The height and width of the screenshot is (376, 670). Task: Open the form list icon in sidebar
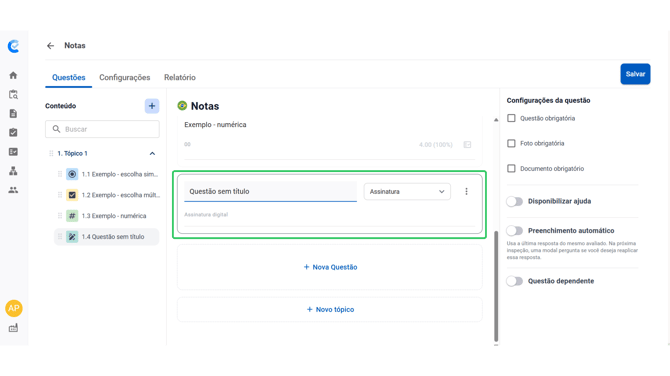coord(13,152)
